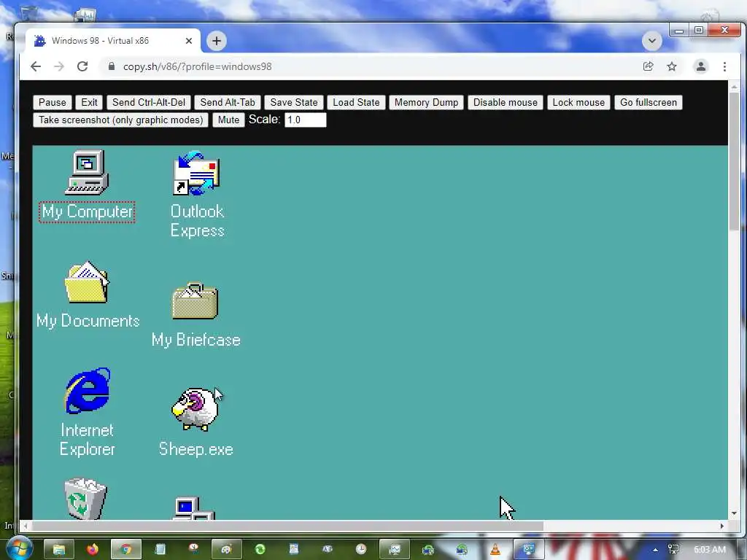Click Send Alt-Tab button

pyautogui.click(x=228, y=102)
